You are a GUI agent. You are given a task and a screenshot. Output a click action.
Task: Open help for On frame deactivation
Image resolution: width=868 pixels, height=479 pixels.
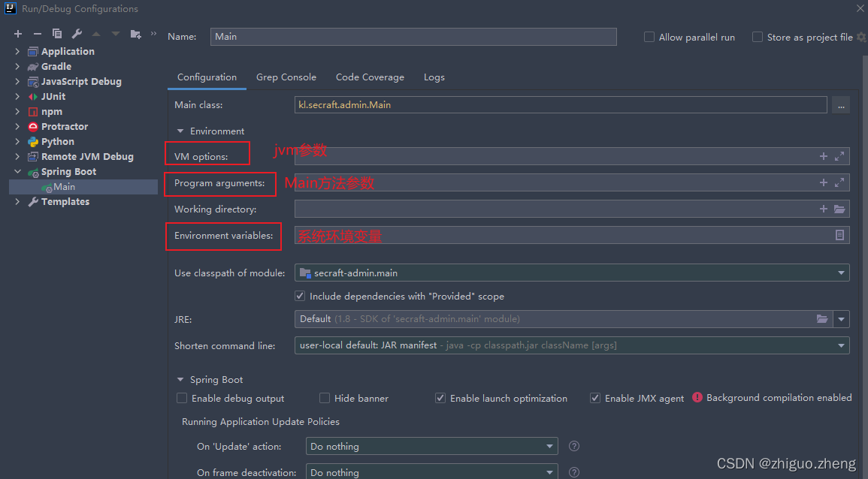573,471
